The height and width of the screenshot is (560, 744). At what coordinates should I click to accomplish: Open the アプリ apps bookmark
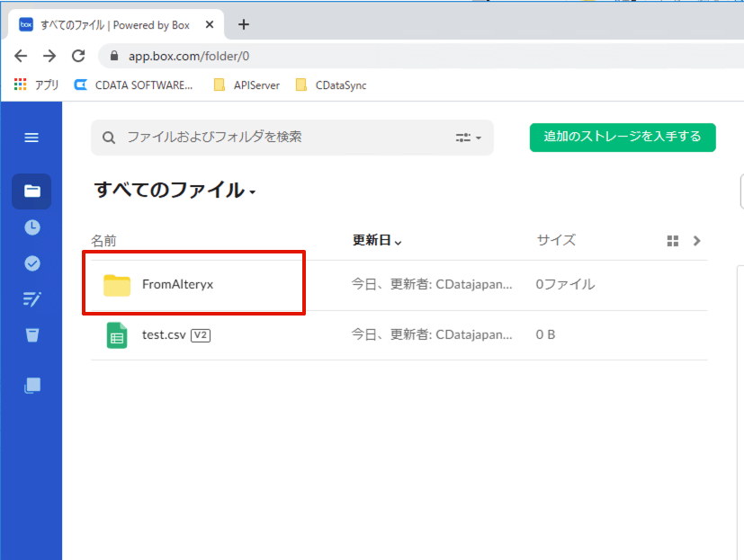(37, 84)
